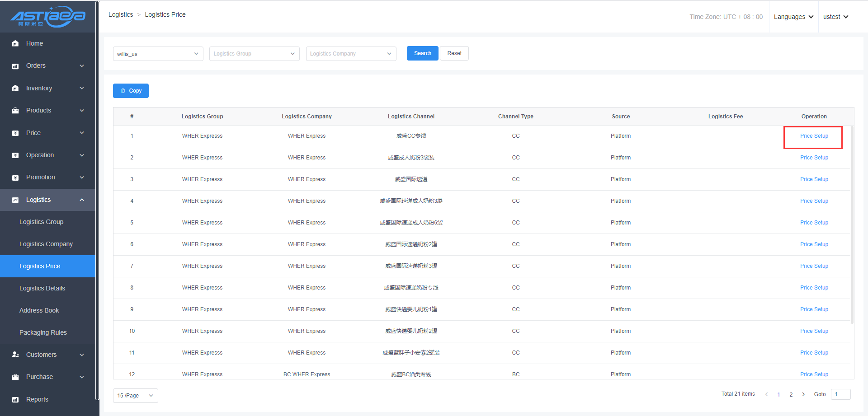
Task: Open Address Book menu item
Action: [x=39, y=310]
